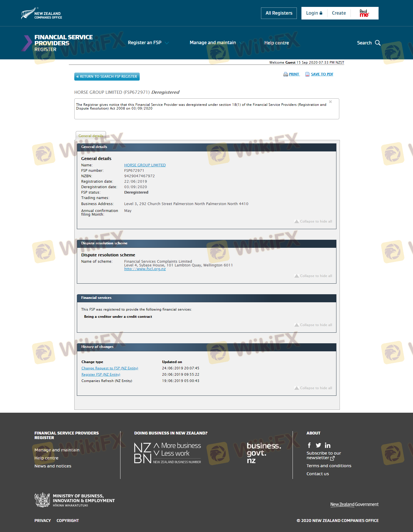Click the NZBN value 9429047467972
This screenshot has height=532, width=413.
click(x=139, y=176)
